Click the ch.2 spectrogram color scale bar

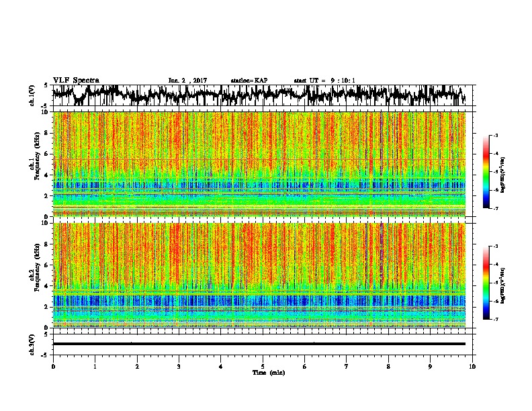coord(486,283)
